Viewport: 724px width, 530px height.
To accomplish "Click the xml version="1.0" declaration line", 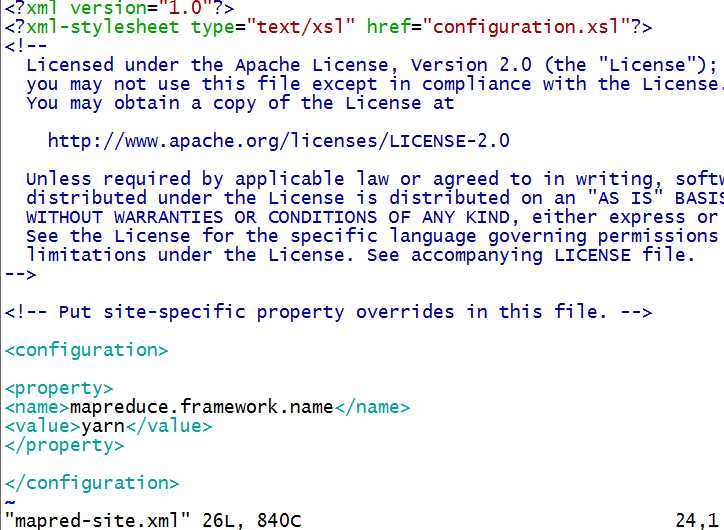I will point(119,8).
